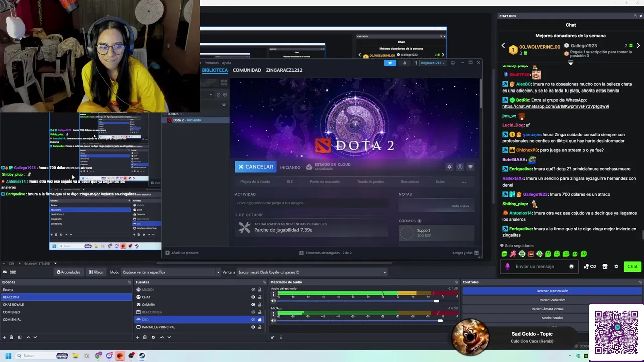Click Detener Transmisión button
644x362 pixels.
pyautogui.click(x=552, y=291)
